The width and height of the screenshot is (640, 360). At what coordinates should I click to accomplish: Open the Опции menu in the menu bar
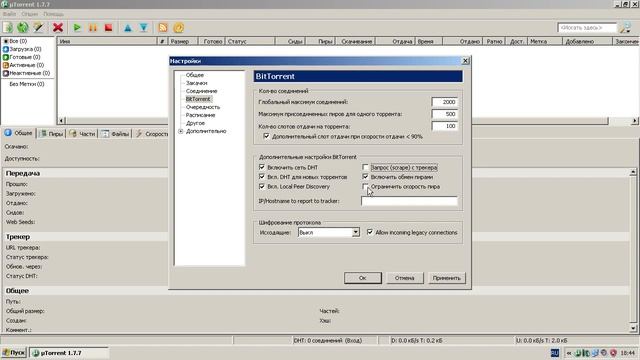29,14
